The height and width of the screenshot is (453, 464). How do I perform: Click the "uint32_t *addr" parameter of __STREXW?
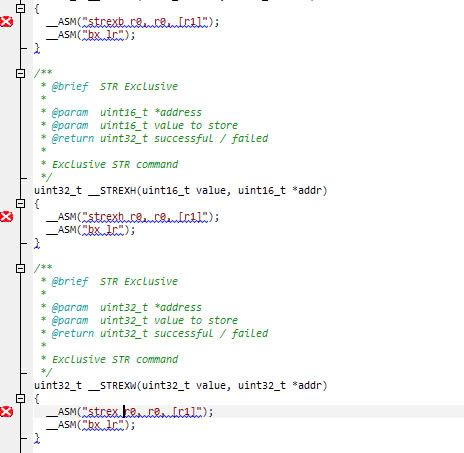tap(280, 386)
